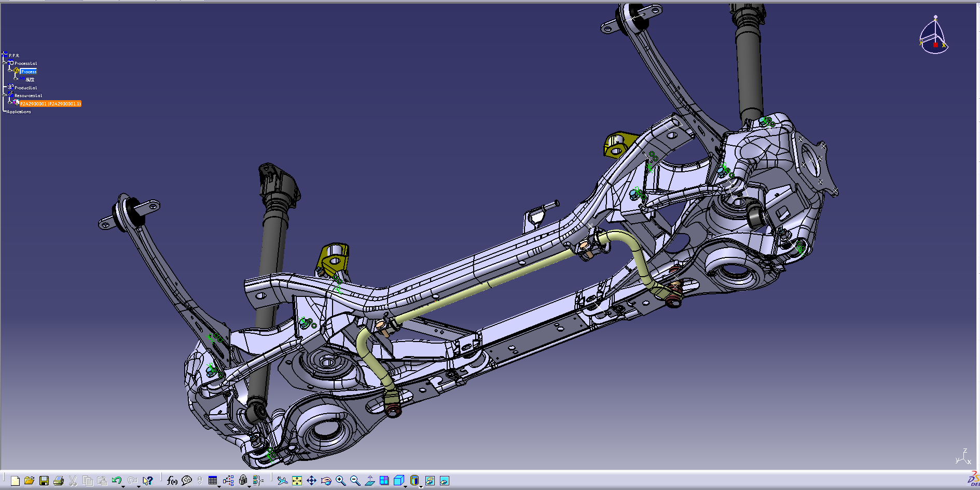The width and height of the screenshot is (980, 490).
Task: Collapse the ProcessList tree node
Action: pyautogui.click(x=5, y=63)
